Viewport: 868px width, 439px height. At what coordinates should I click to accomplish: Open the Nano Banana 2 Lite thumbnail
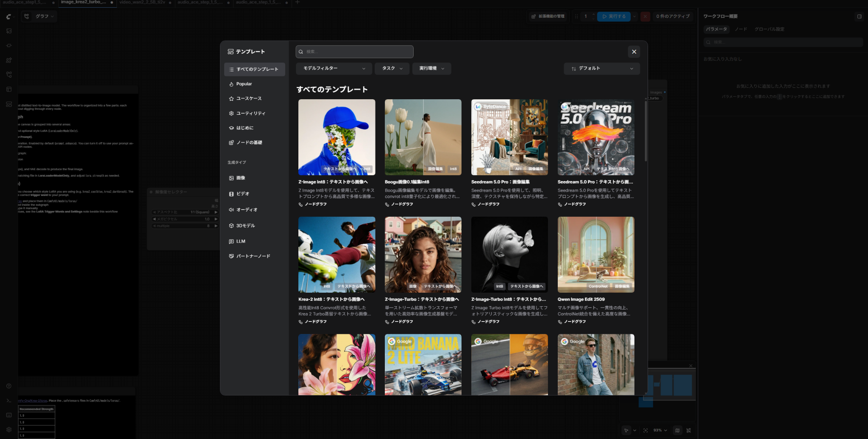[423, 365]
